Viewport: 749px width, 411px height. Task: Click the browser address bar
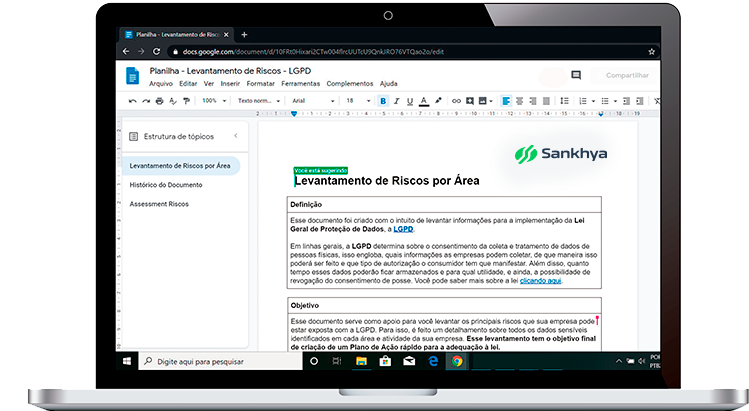(411, 52)
